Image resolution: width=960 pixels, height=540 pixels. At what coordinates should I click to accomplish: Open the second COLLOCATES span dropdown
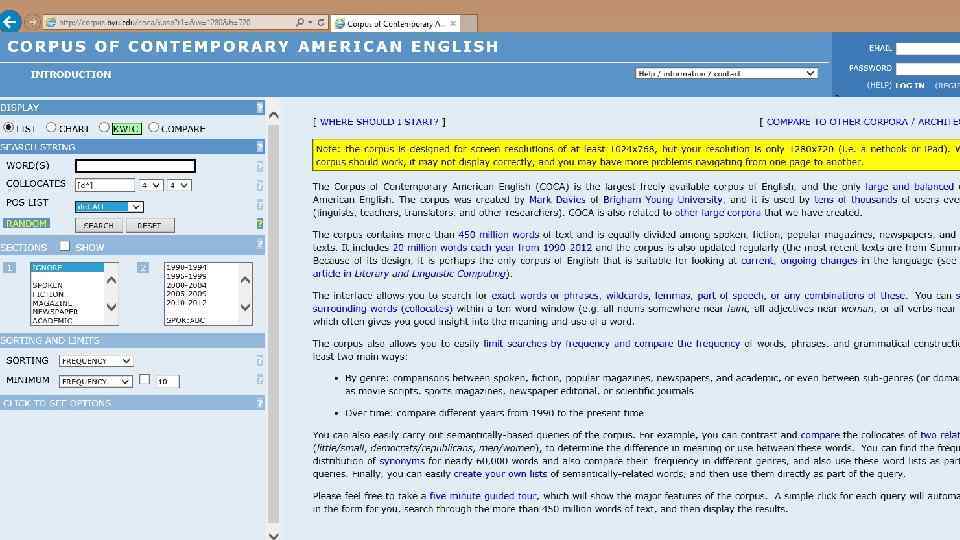pos(179,185)
